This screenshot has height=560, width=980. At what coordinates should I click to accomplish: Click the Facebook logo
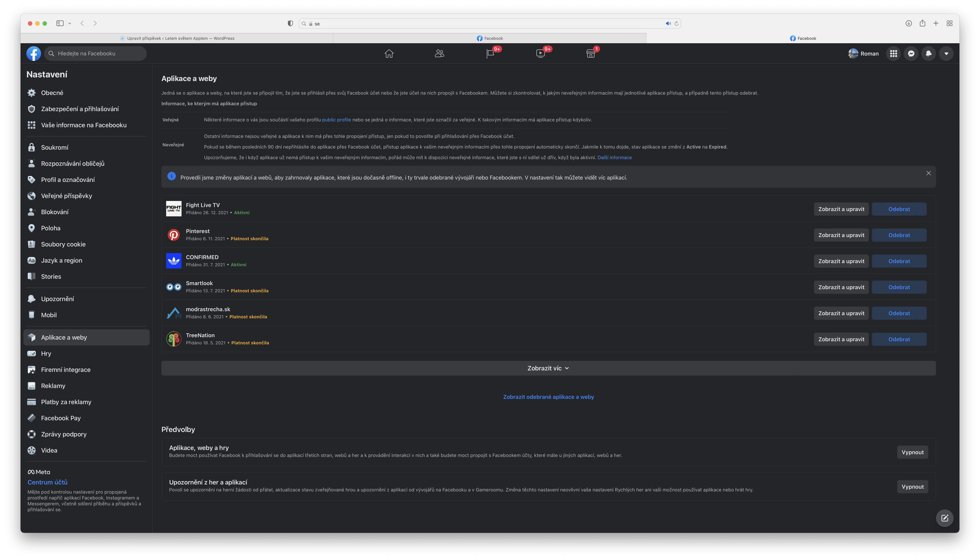[34, 54]
